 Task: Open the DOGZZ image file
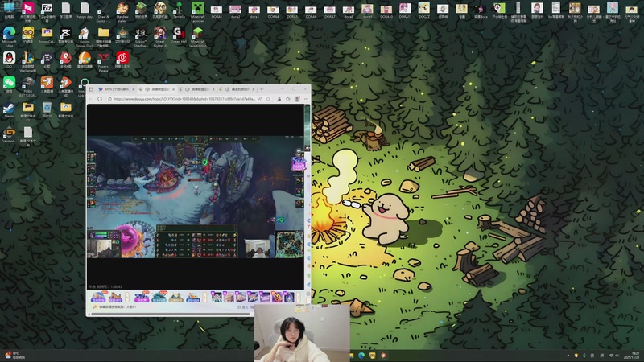[x=424, y=10]
